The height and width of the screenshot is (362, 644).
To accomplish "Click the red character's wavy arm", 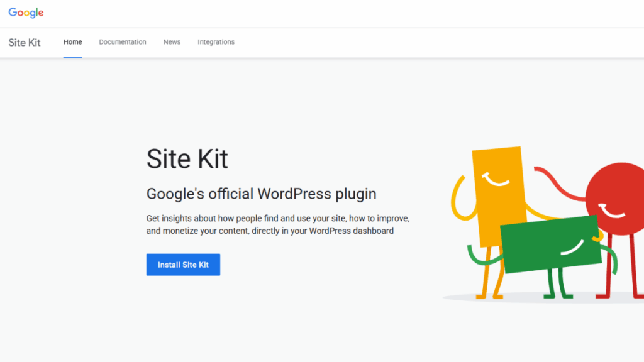I will click(x=560, y=182).
